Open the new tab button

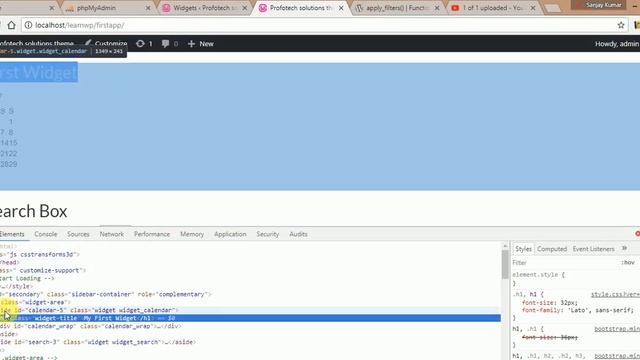[x=553, y=8]
